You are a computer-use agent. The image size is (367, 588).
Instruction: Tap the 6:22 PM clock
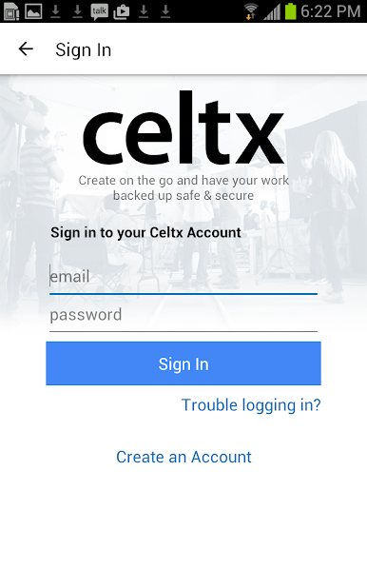[331, 11]
